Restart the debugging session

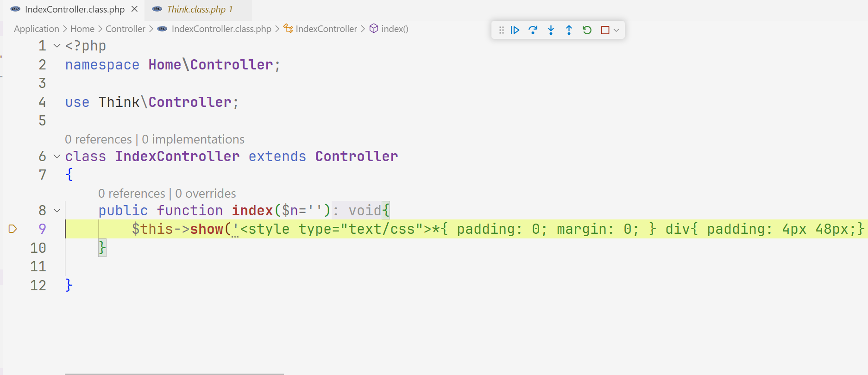(587, 30)
